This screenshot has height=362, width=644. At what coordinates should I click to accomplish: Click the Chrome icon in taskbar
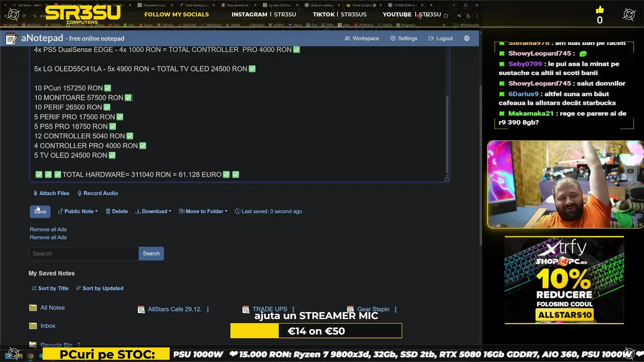[x=30, y=355]
